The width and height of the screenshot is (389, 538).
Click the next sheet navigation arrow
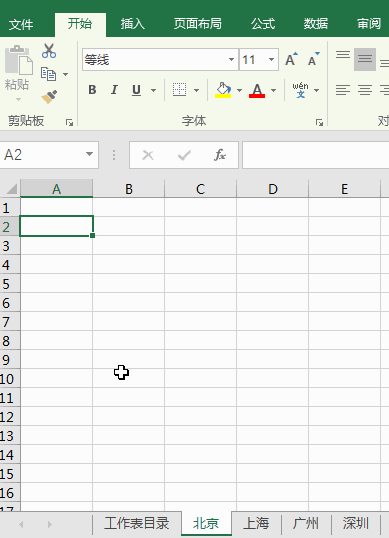tap(50, 524)
